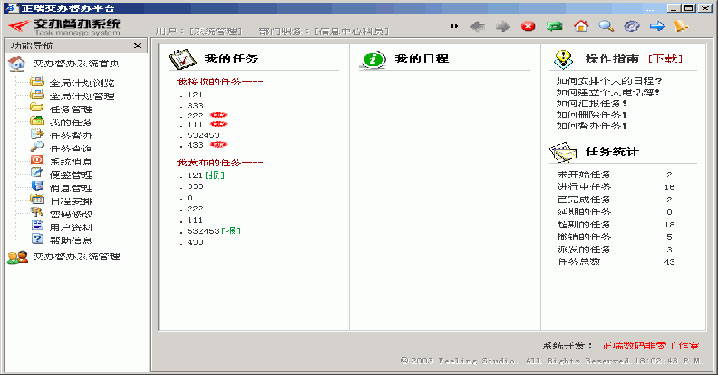Expand the bottom root node with people icon
This screenshot has height=375, width=718.
pos(76,256)
